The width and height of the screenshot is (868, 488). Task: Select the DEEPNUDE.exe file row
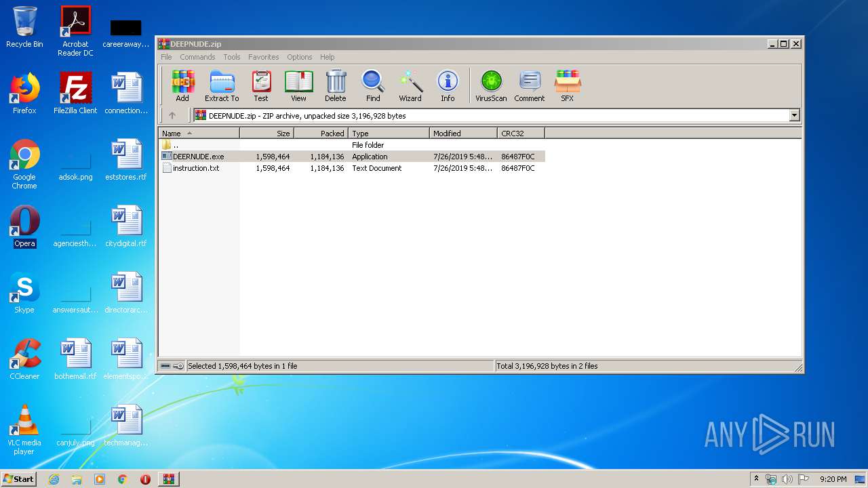pyautogui.click(x=352, y=157)
